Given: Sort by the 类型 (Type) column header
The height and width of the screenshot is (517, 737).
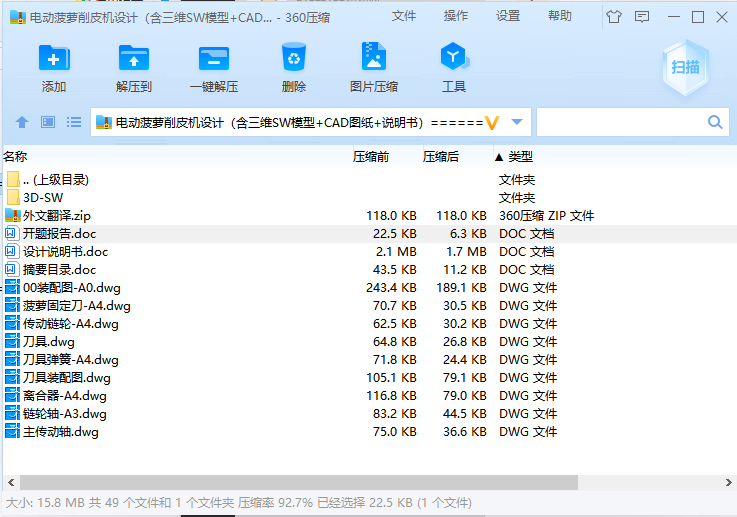Looking at the screenshot, I should tap(520, 157).
